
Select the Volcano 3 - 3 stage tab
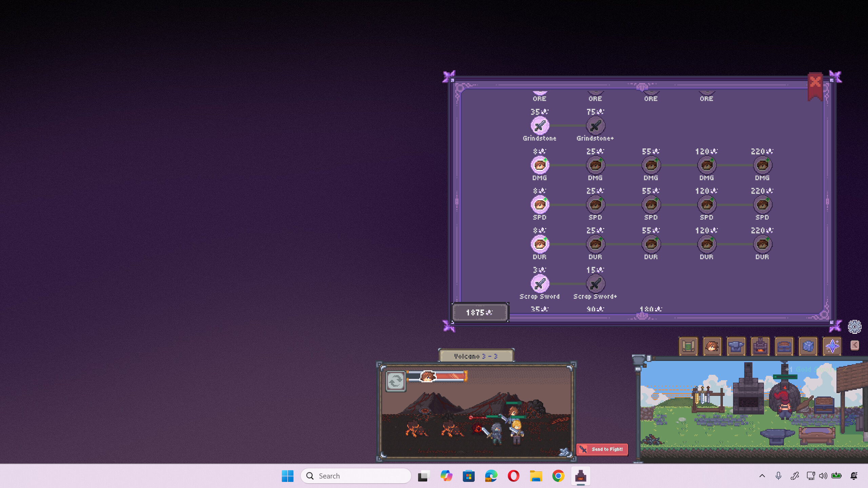pos(476,356)
